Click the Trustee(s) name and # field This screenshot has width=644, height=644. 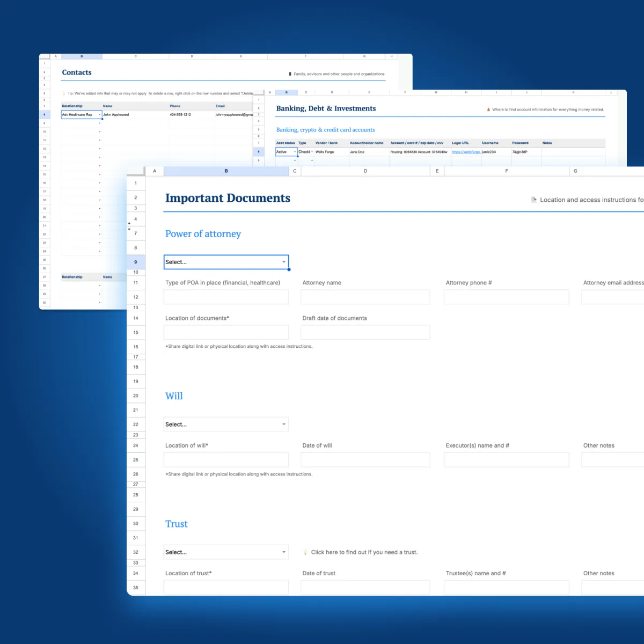[507, 588]
